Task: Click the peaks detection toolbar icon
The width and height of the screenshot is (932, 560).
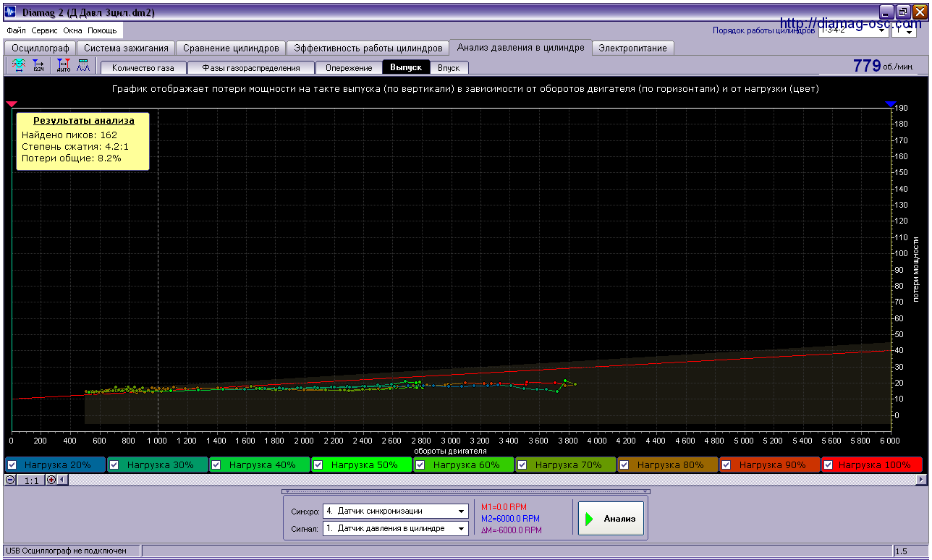Action: [x=83, y=66]
